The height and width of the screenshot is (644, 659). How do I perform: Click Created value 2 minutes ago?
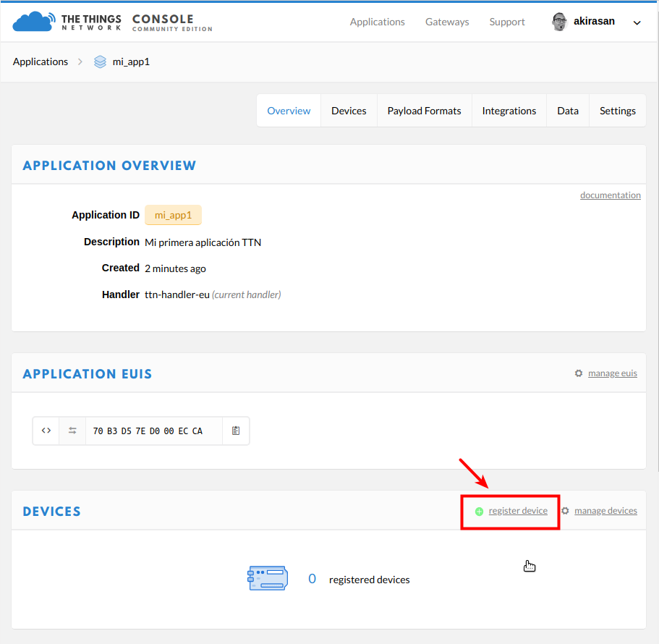click(x=175, y=268)
